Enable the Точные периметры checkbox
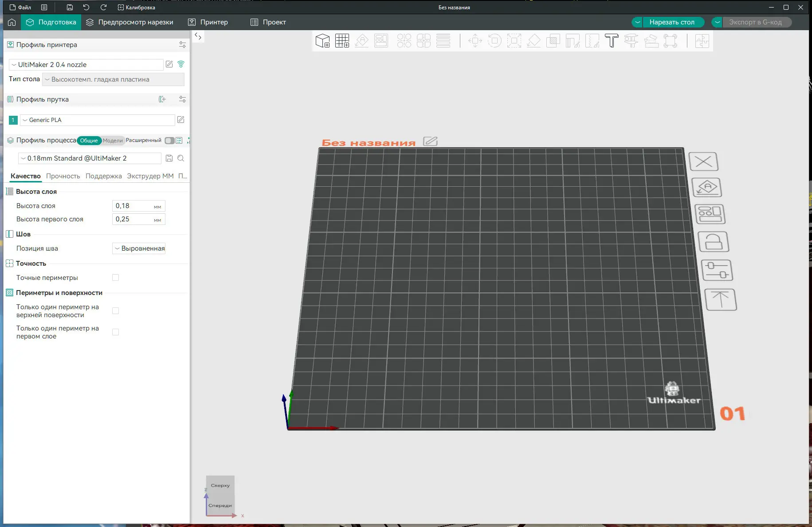The width and height of the screenshot is (812, 527). coord(116,278)
